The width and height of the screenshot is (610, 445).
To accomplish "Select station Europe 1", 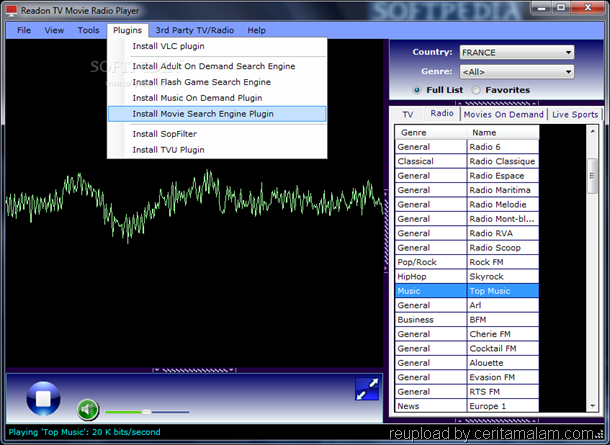I will point(503,406).
